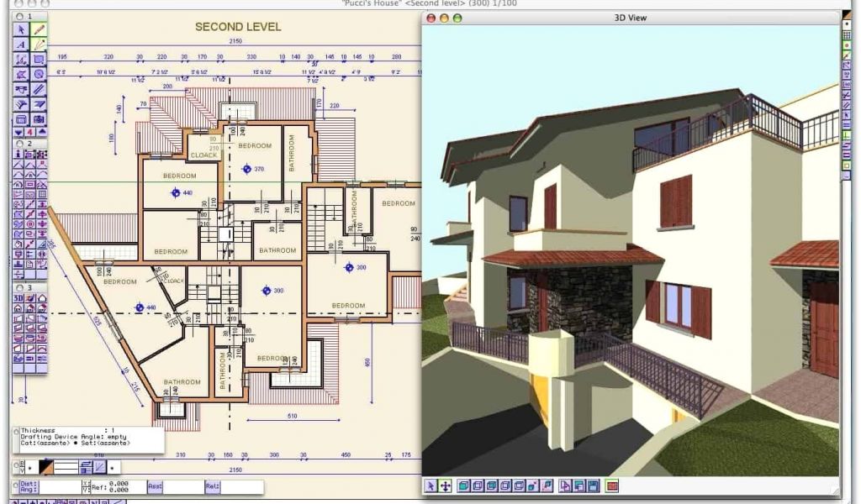Toggle the radio button on palette 1 header

point(20,16)
